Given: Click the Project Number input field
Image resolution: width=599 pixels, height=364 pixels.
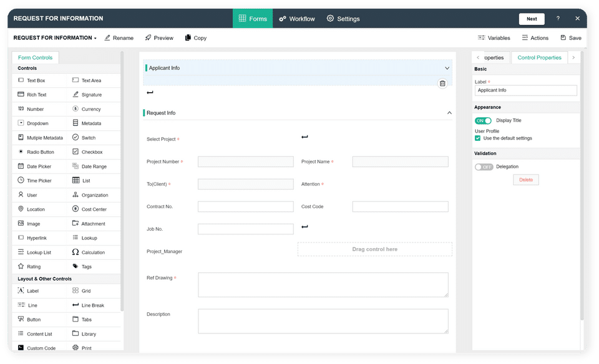Looking at the screenshot, I should coord(246,162).
